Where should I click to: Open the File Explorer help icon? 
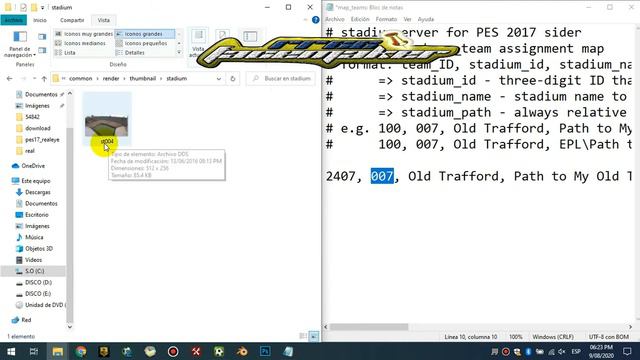(x=316, y=20)
